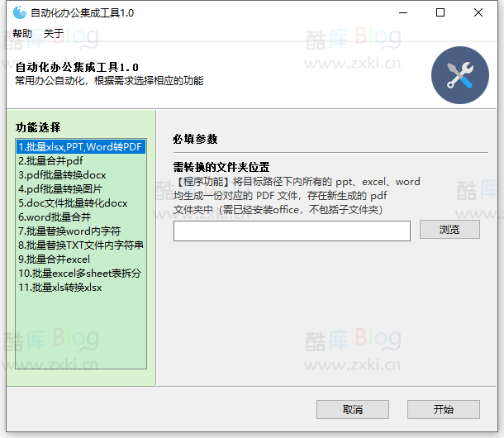Close the 自动化办公集成工具1.0 window
The height and width of the screenshot is (438, 504).
pos(478,13)
